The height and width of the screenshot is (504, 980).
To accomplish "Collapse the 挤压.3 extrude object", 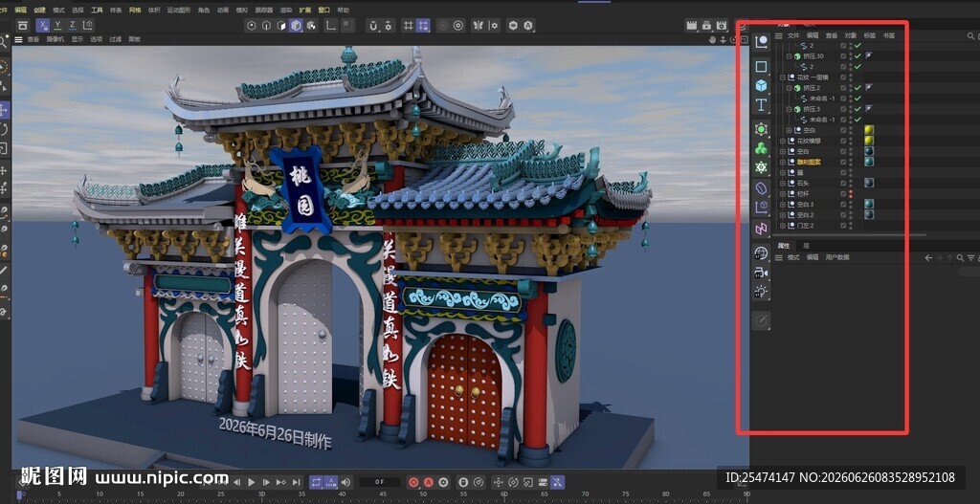I will (x=789, y=109).
